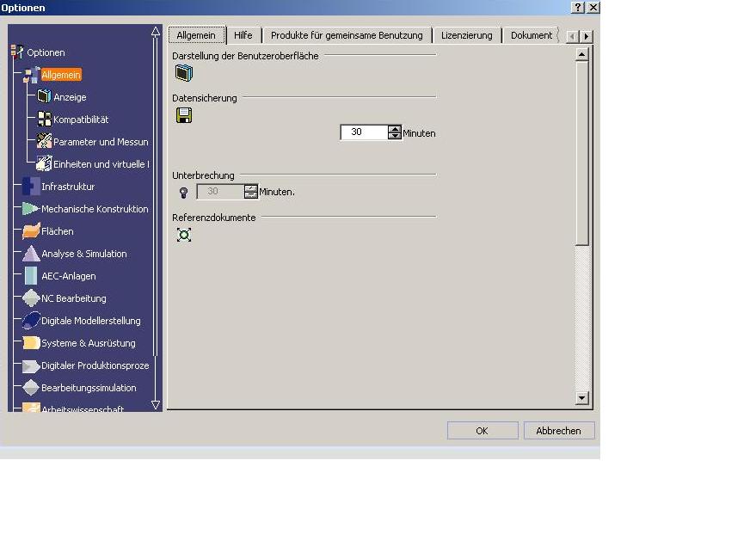Click the Anzeige monitor icon
This screenshot has width=756, height=534.
pyautogui.click(x=44, y=96)
